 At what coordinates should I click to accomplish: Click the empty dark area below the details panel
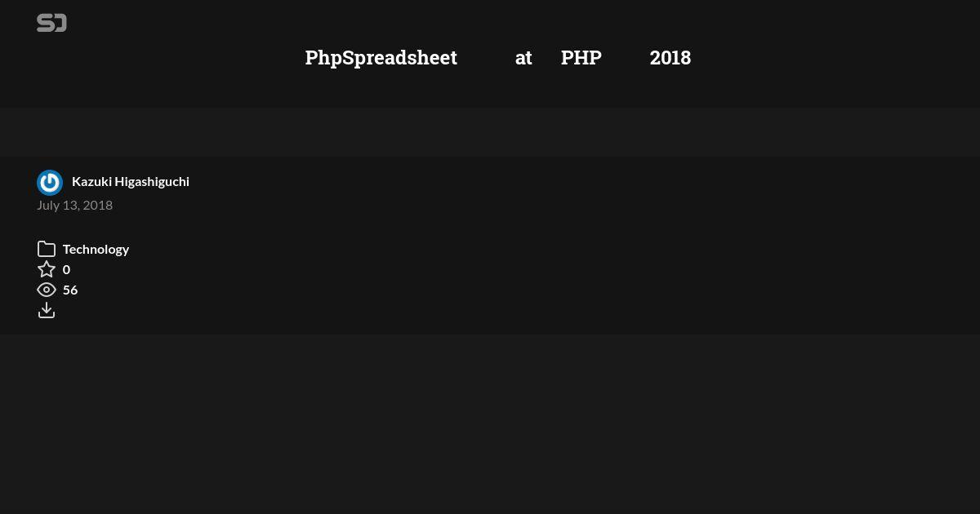pos(490,424)
